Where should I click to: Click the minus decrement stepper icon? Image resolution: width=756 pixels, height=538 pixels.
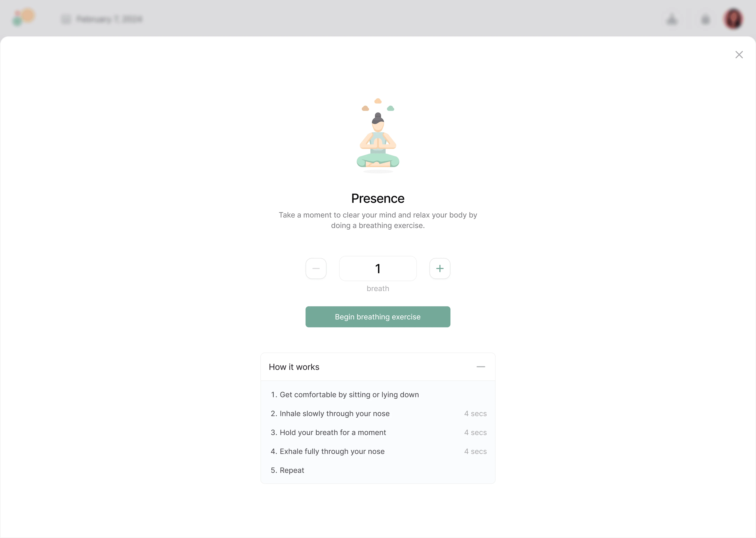coord(316,268)
